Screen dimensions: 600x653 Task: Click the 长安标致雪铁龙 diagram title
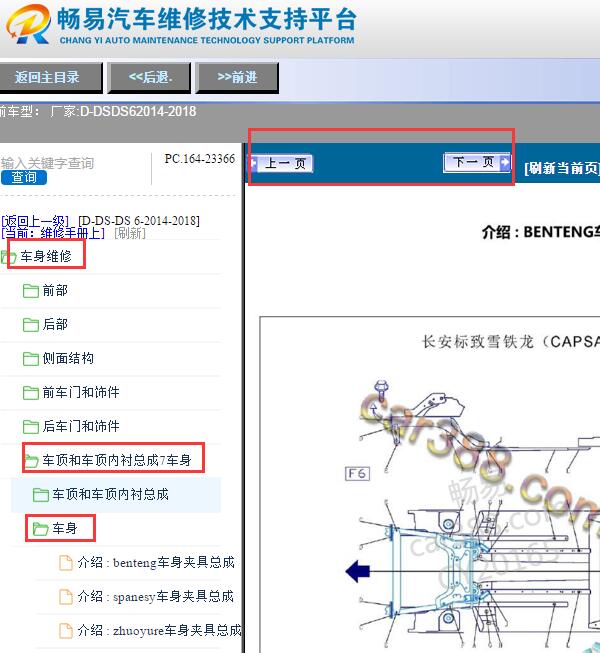pos(511,341)
